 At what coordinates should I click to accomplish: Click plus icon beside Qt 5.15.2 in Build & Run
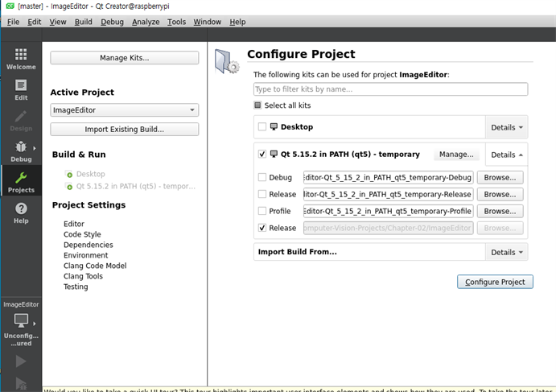point(69,186)
